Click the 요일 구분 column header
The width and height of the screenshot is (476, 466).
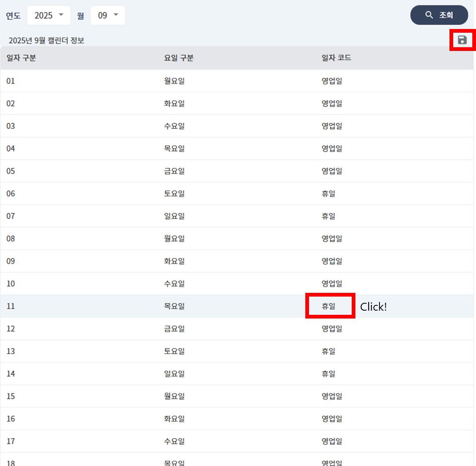pyautogui.click(x=179, y=58)
